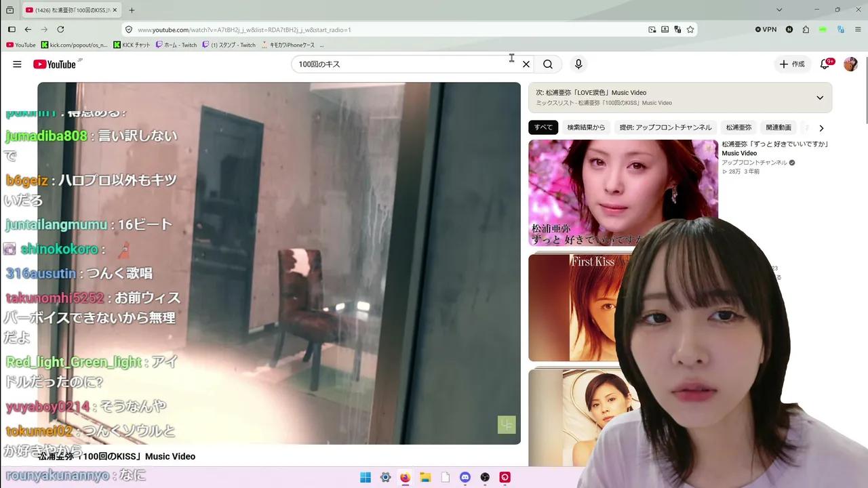Viewport: 868px width, 488px height.
Task: Open the KICK チャット bookmark
Action: (x=132, y=45)
